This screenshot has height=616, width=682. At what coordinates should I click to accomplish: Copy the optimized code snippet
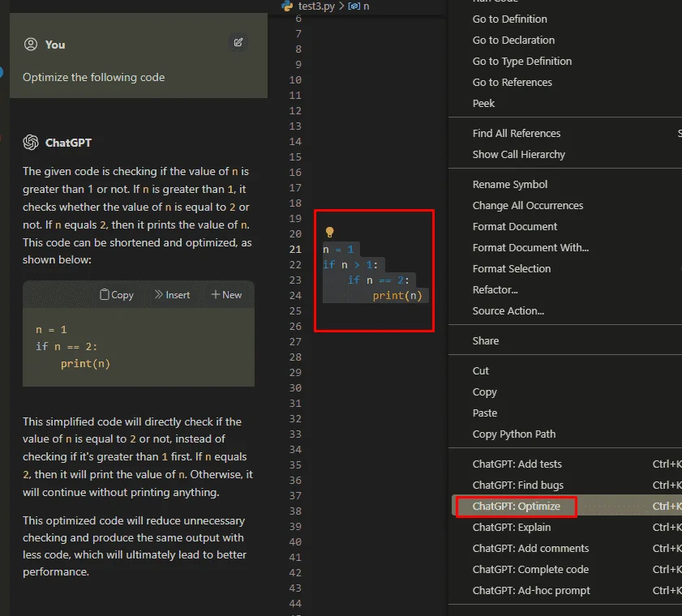click(x=117, y=295)
